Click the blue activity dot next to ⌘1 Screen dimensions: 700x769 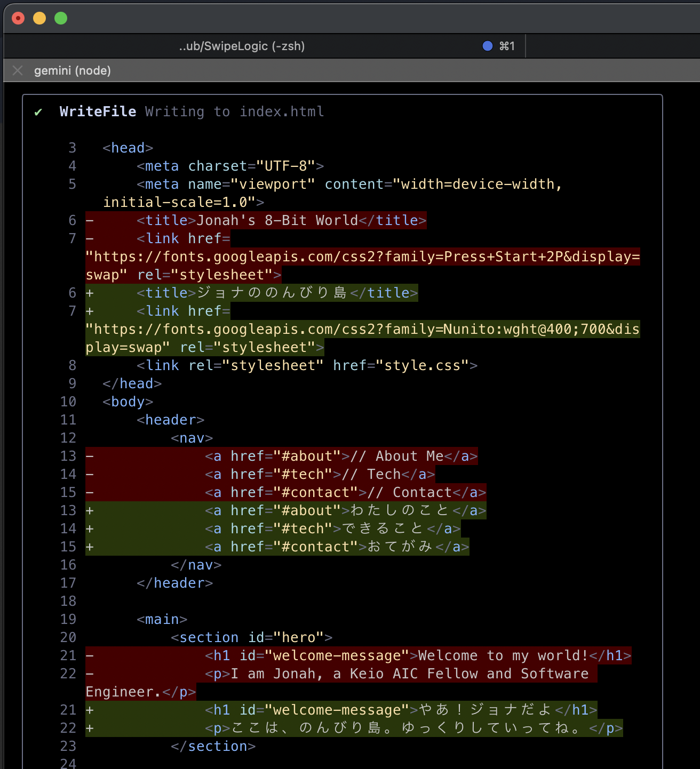click(487, 46)
